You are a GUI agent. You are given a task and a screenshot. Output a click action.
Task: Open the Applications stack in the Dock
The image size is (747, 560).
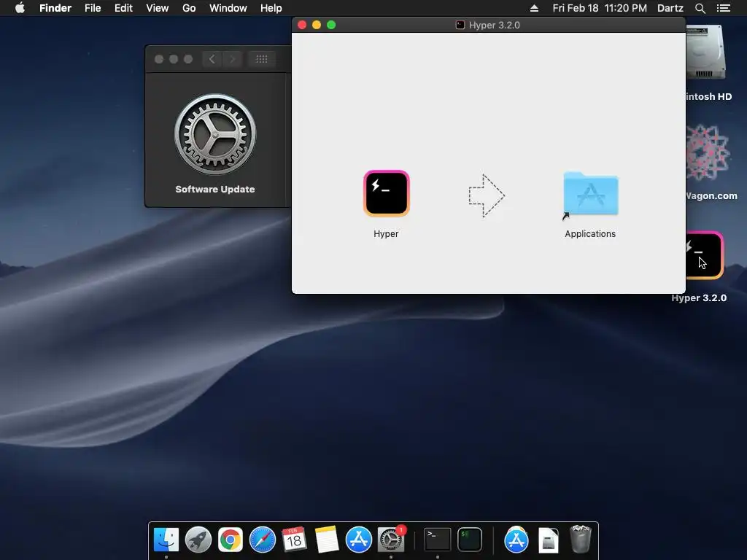516,540
